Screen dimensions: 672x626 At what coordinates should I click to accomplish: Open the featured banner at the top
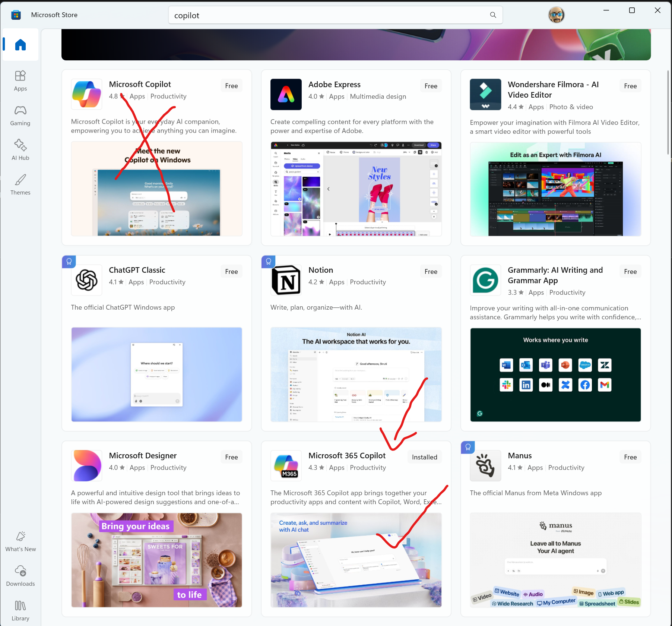(356, 45)
